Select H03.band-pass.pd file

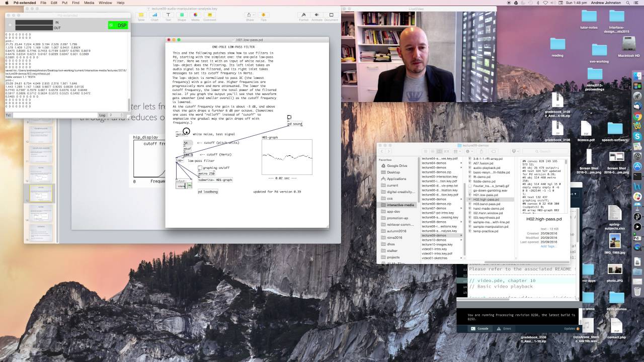487,204
